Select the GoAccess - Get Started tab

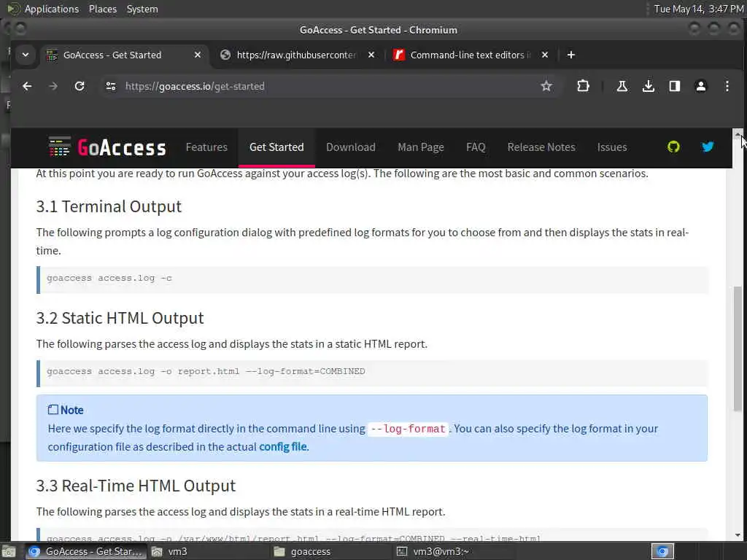123,55
